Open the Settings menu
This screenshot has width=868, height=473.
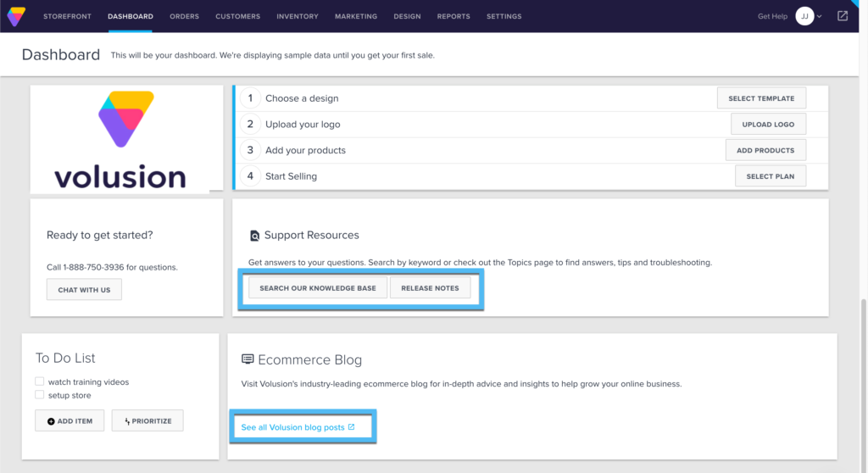click(504, 17)
